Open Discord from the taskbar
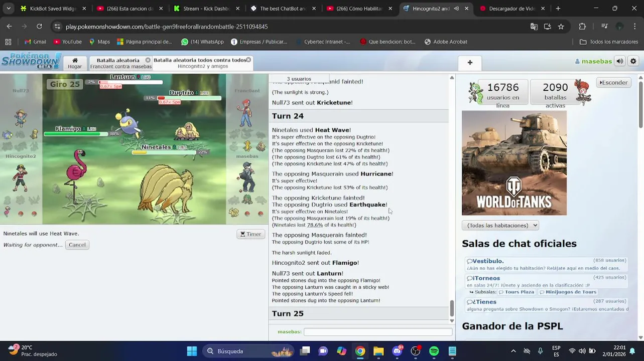The width and height of the screenshot is (644, 361). 397,351
